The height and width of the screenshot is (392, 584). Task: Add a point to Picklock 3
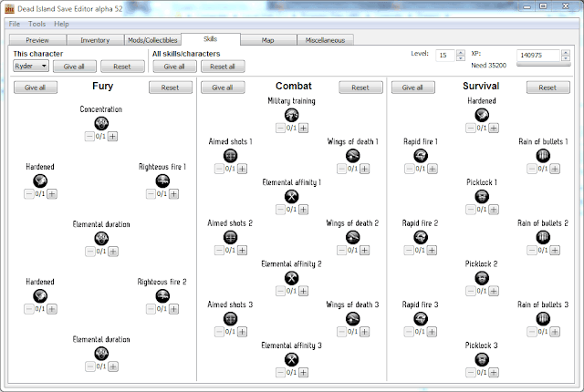pos(494,373)
